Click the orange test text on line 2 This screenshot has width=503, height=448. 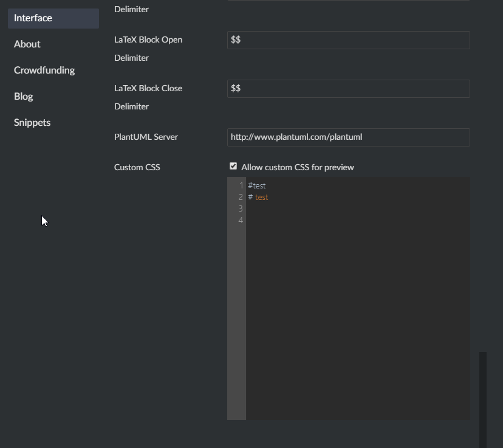pyautogui.click(x=261, y=197)
